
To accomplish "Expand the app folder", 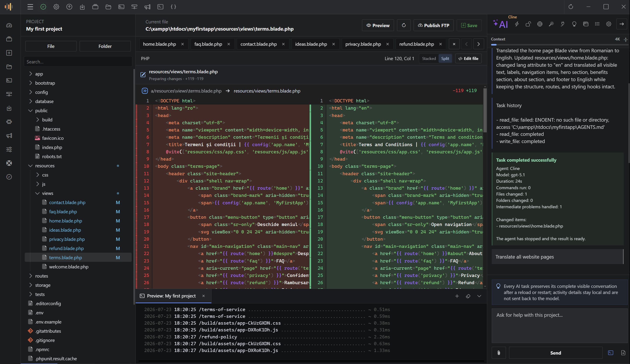I will [30, 74].
